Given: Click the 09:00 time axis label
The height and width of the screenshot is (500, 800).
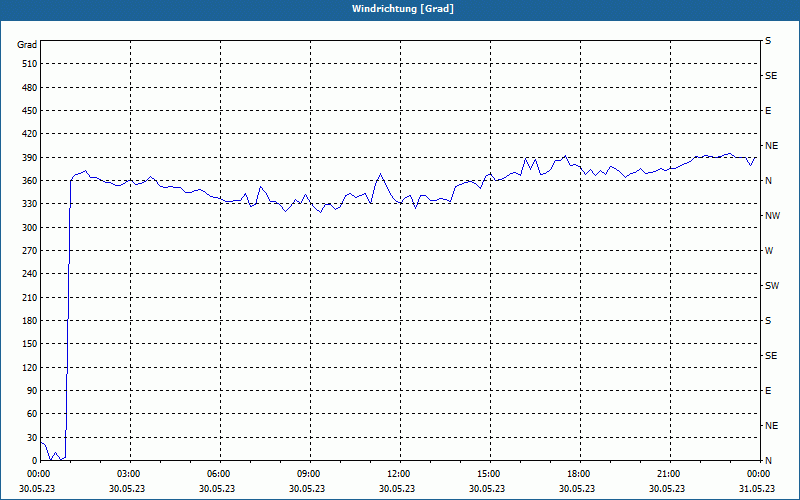Looking at the screenshot, I should tap(308, 474).
